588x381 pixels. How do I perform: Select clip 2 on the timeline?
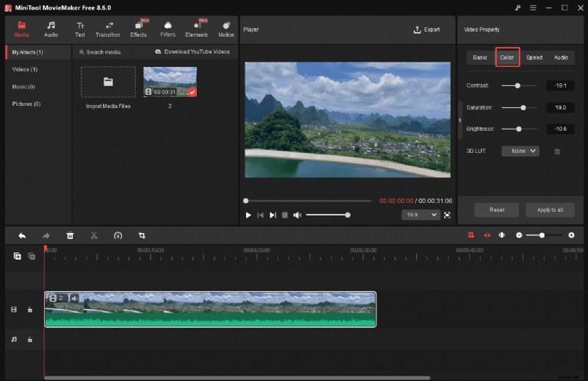(210, 310)
